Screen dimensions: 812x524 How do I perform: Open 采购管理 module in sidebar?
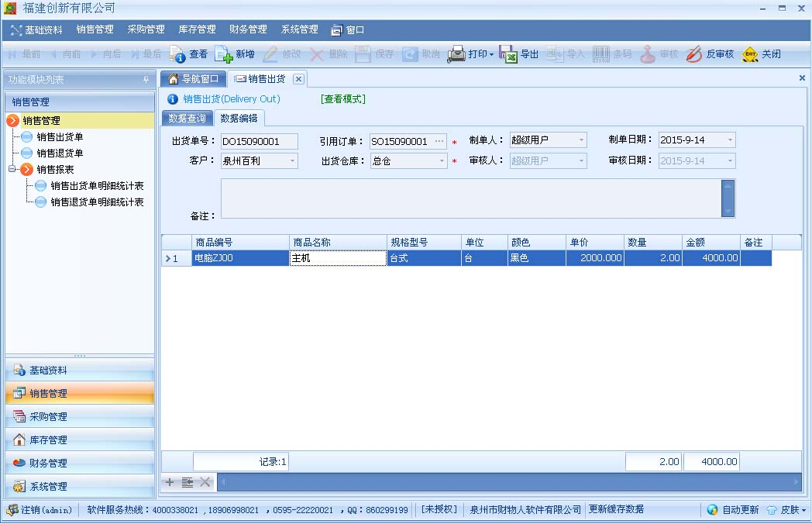(x=48, y=417)
